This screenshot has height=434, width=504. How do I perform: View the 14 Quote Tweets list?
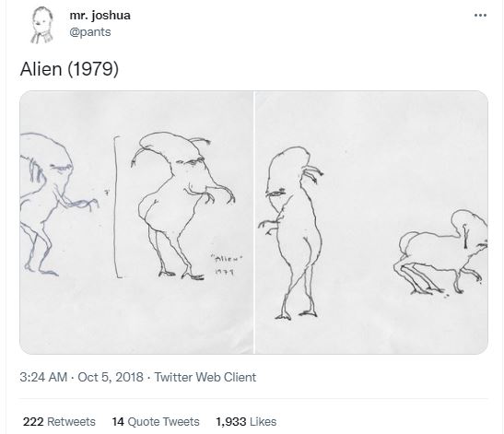156,421
